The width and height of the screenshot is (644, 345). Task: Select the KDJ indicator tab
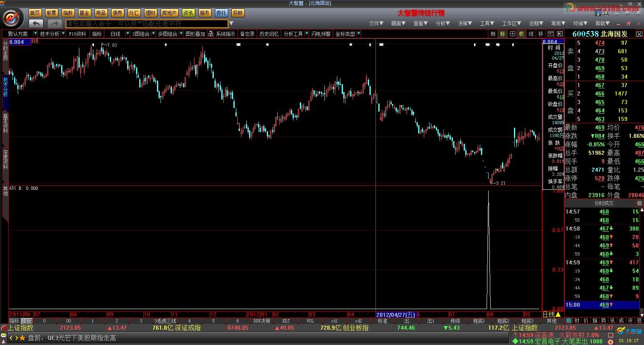tap(286, 321)
